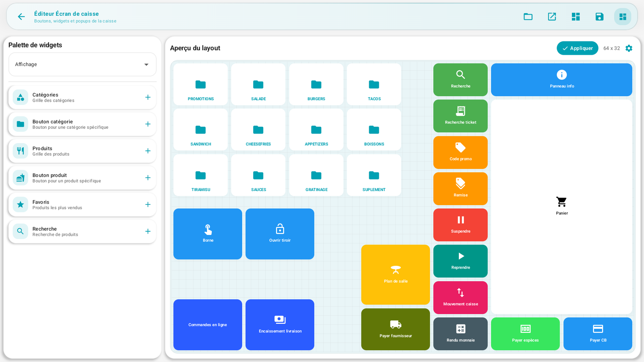The height and width of the screenshot is (362, 644).
Task: Click the Éditeur Écran de caisse title
Action: pos(66,14)
